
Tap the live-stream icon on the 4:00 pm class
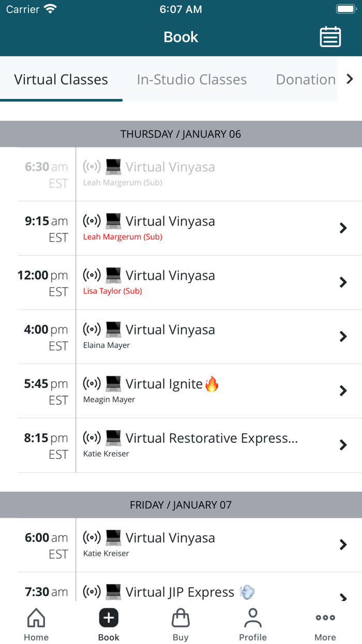click(x=92, y=329)
